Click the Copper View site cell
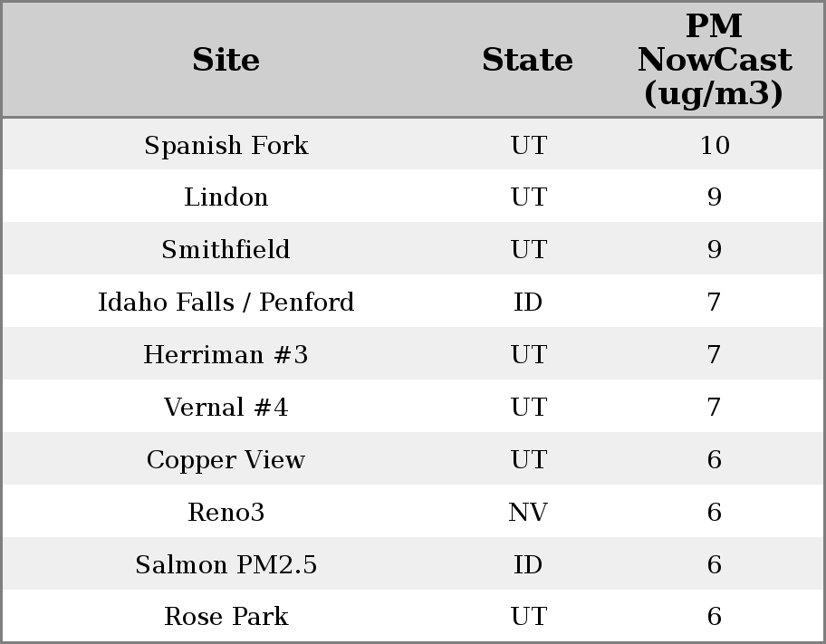 click(x=226, y=460)
